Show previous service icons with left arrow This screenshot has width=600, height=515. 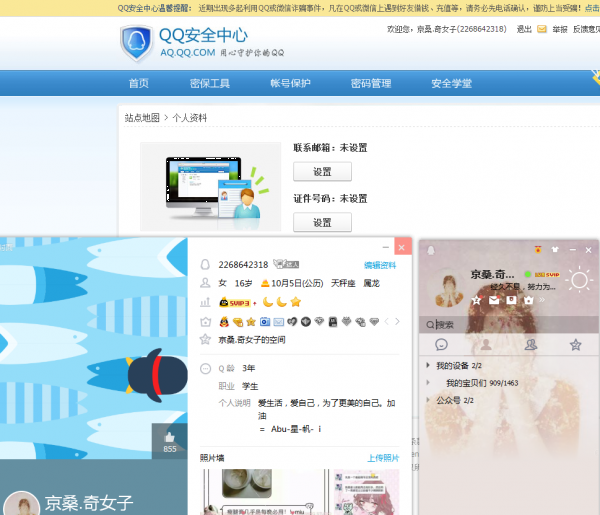click(x=386, y=321)
